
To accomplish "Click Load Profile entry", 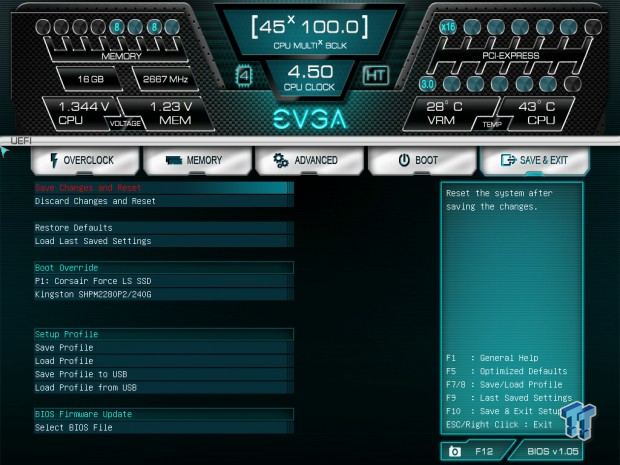I will coord(164,361).
